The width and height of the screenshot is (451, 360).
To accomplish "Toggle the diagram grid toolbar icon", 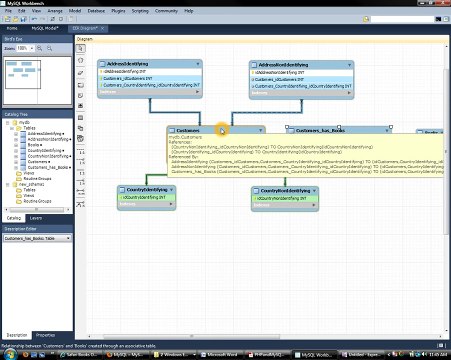I will tap(53, 19).
